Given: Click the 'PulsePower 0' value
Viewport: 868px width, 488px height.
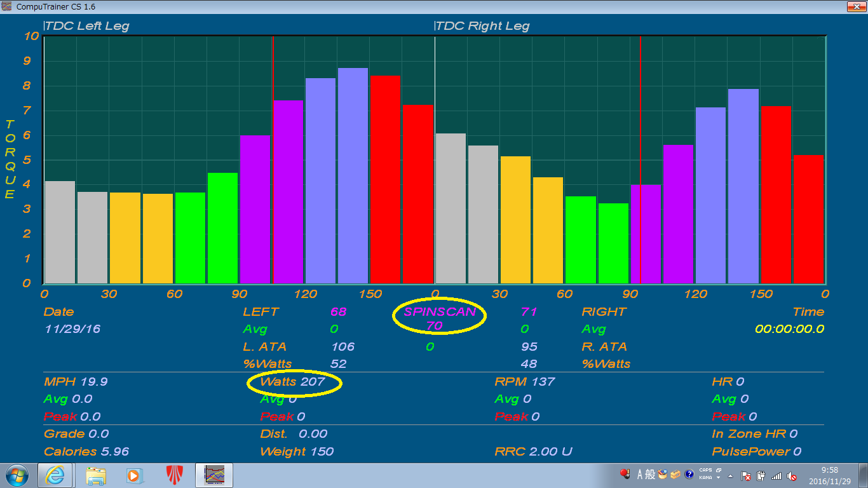Looking at the screenshot, I should pos(756,451).
